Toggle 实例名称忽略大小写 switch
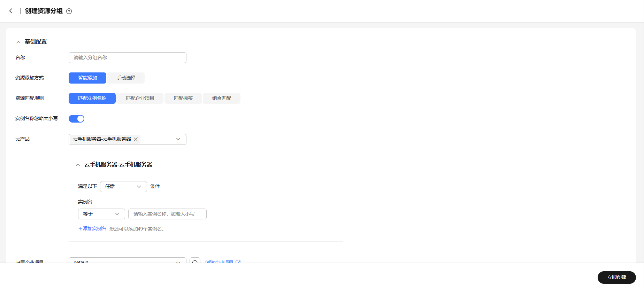The width and height of the screenshot is (644, 289). (76, 119)
